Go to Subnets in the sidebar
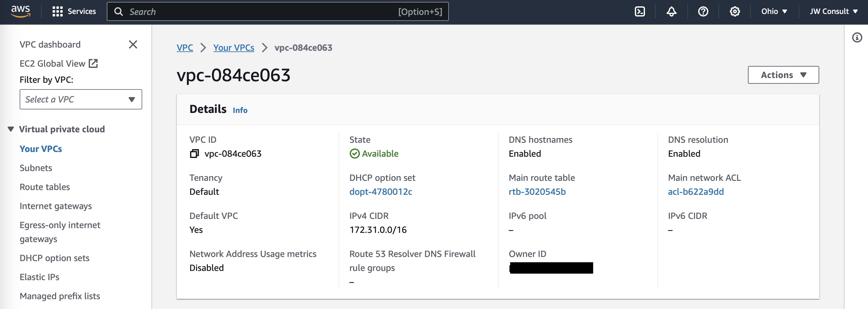Image resolution: width=868 pixels, height=309 pixels. click(36, 168)
